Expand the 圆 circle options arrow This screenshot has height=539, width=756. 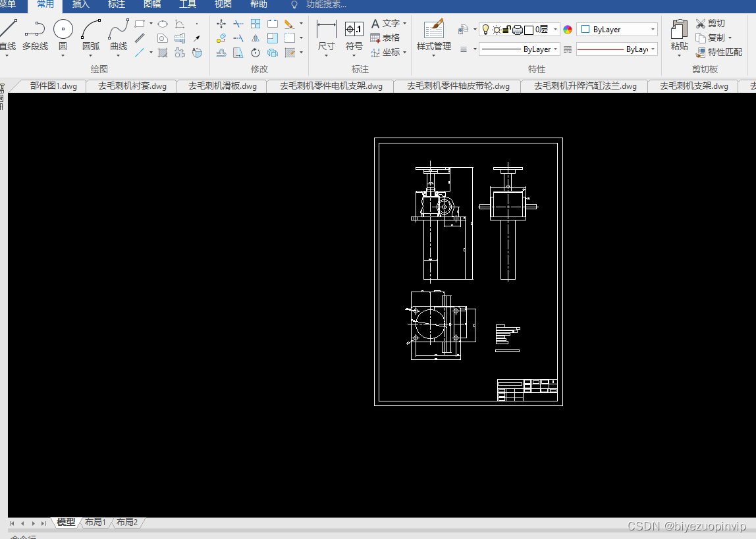click(x=63, y=55)
